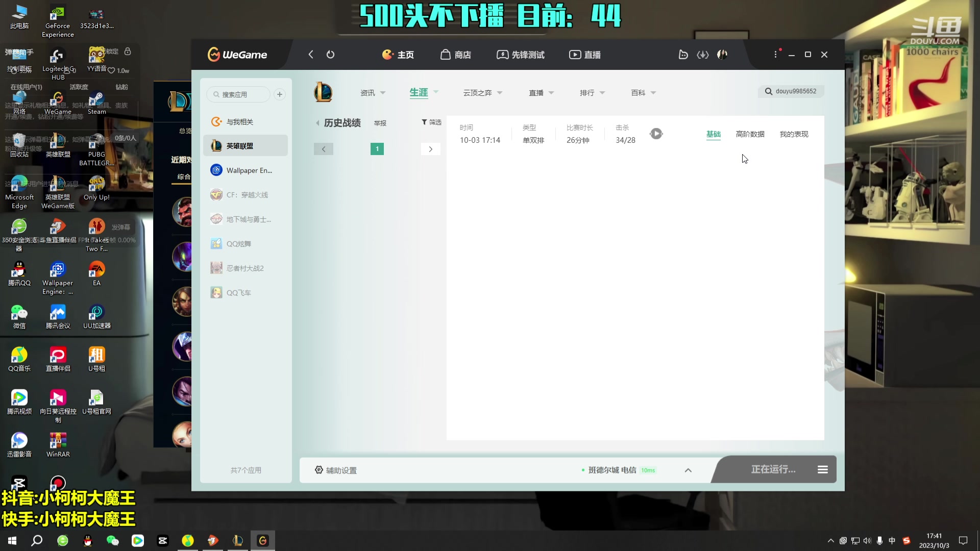Viewport: 980px width, 551px height.
Task: Open WinRAR desktop shortcut
Action: (x=58, y=445)
